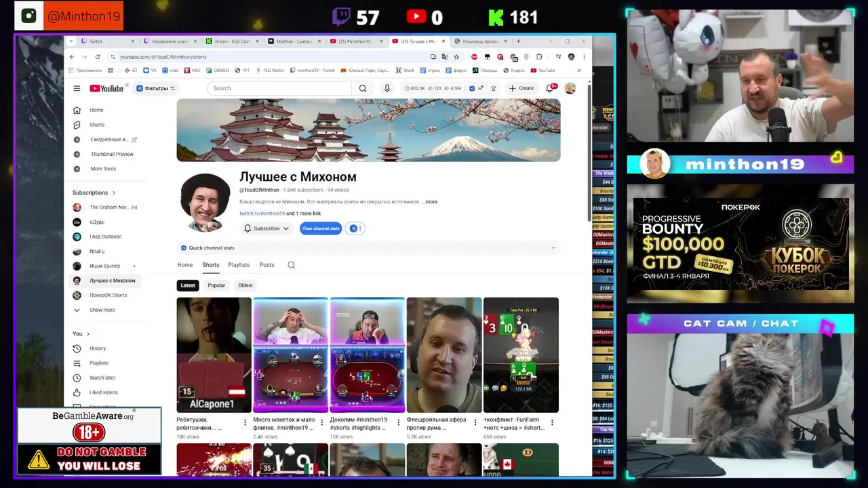Search within channel magnifier icon
Viewport: 868px width, 488px height.
tap(292, 265)
